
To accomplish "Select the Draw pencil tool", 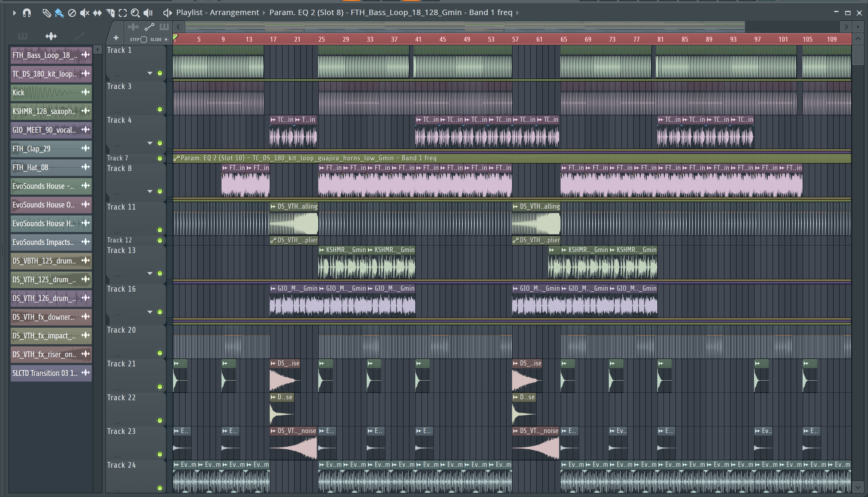I will [x=46, y=13].
